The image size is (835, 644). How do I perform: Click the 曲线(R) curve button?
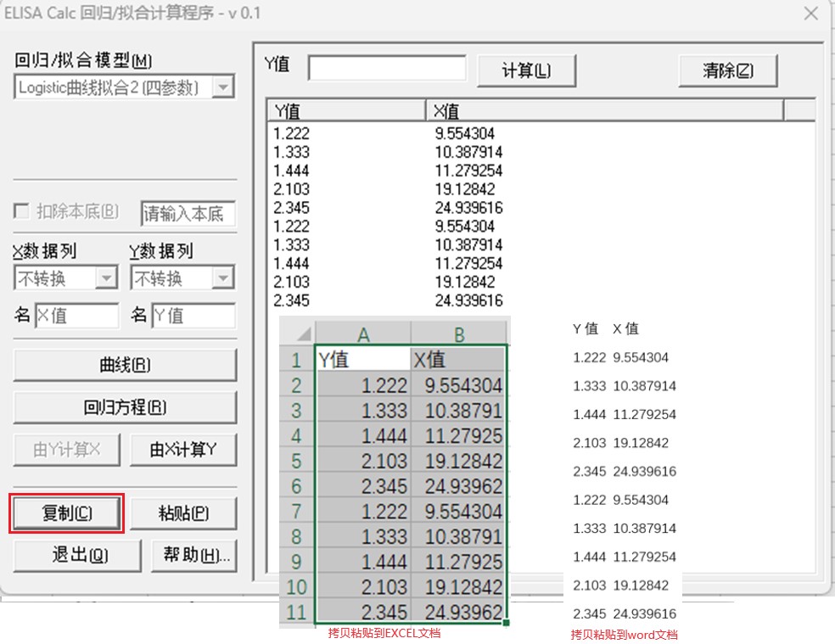125,365
